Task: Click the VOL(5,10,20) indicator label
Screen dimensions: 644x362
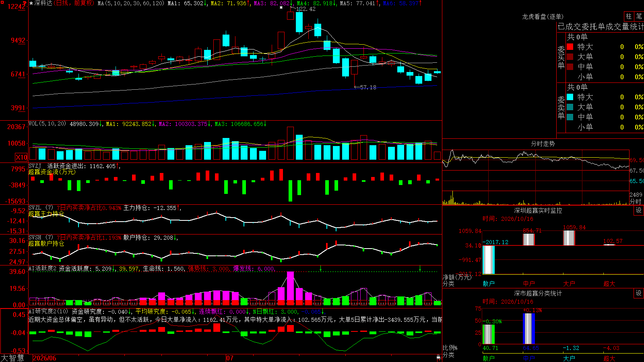Action: pos(47,123)
